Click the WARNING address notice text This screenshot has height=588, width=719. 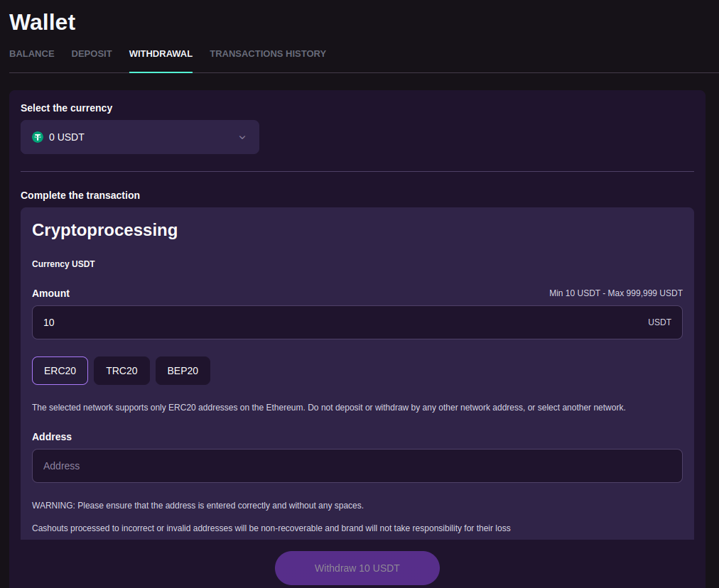pos(198,506)
